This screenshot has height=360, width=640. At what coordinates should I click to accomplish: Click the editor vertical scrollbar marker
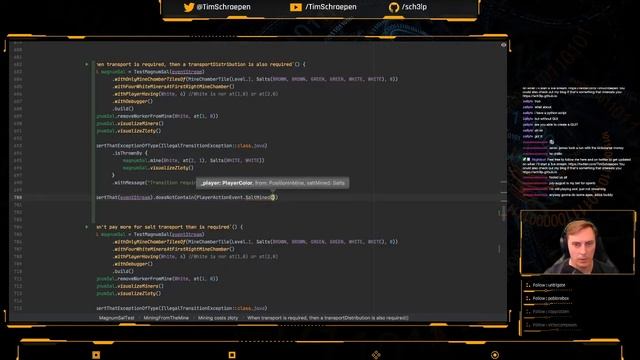pyautogui.click(x=504, y=212)
